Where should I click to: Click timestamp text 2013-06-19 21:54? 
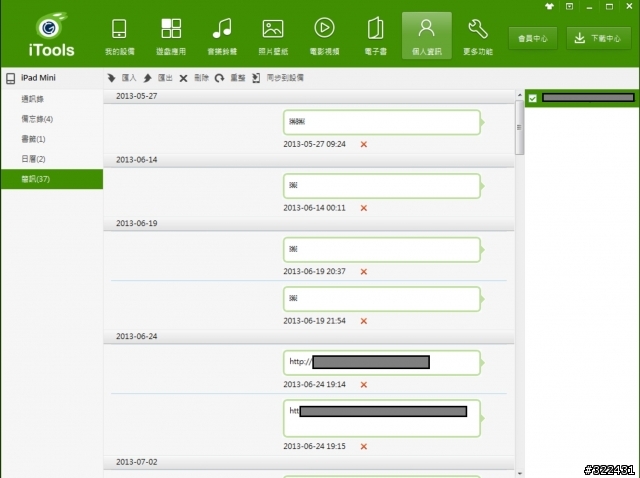click(x=314, y=321)
